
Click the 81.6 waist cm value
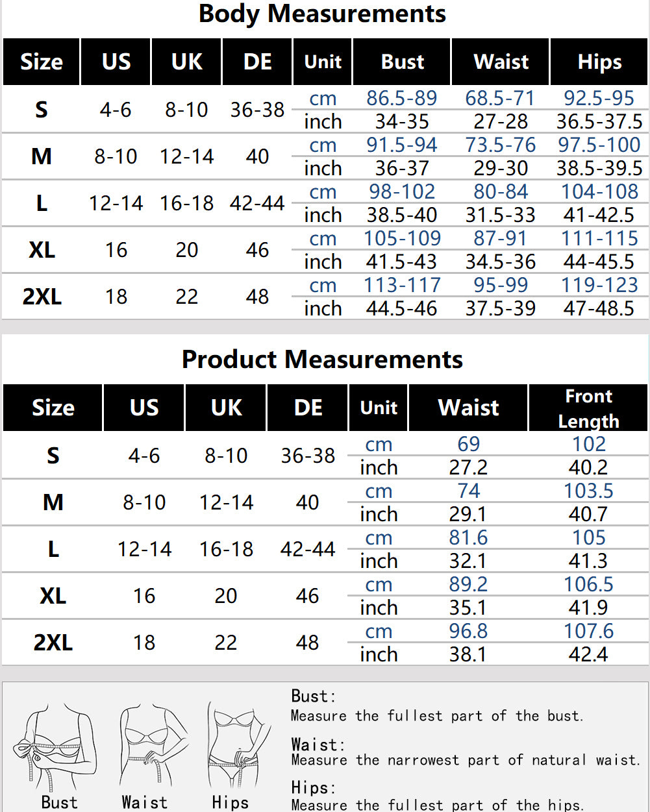pos(468,538)
